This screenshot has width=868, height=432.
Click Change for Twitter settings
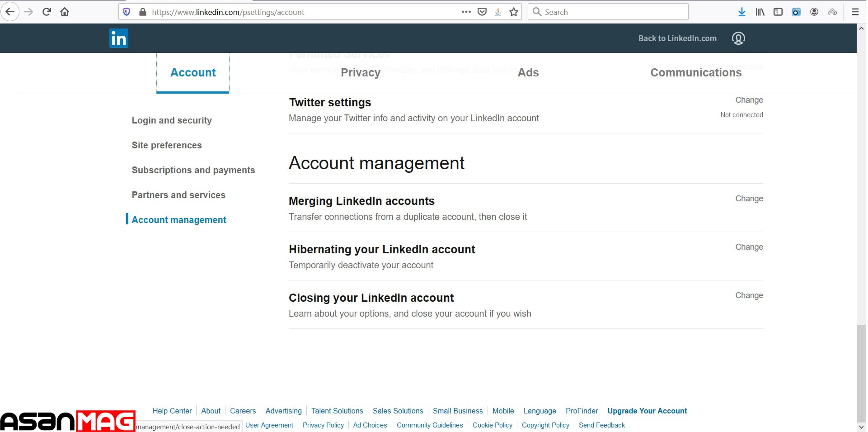click(x=749, y=100)
